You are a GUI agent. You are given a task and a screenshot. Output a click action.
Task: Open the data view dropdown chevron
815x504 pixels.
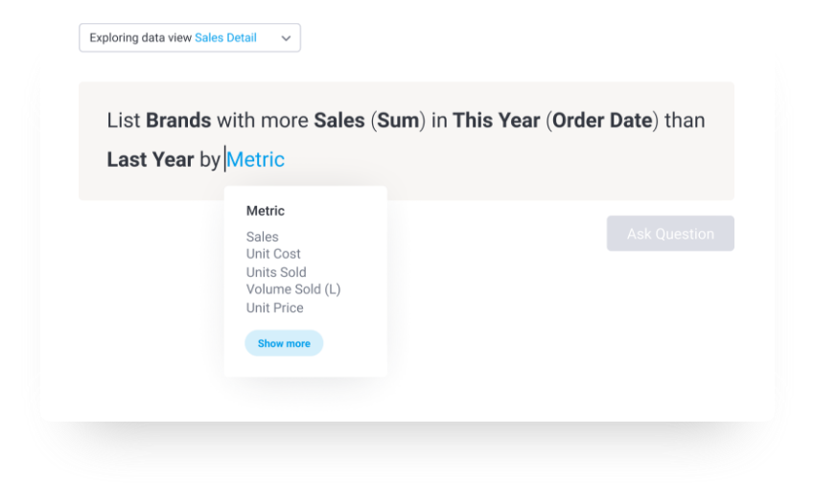286,38
